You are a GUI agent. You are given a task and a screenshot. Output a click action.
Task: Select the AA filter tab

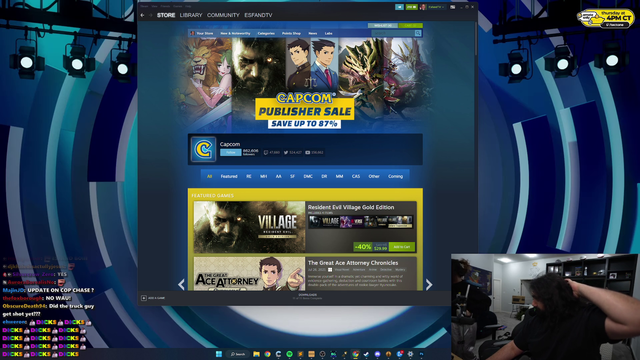tap(278, 176)
